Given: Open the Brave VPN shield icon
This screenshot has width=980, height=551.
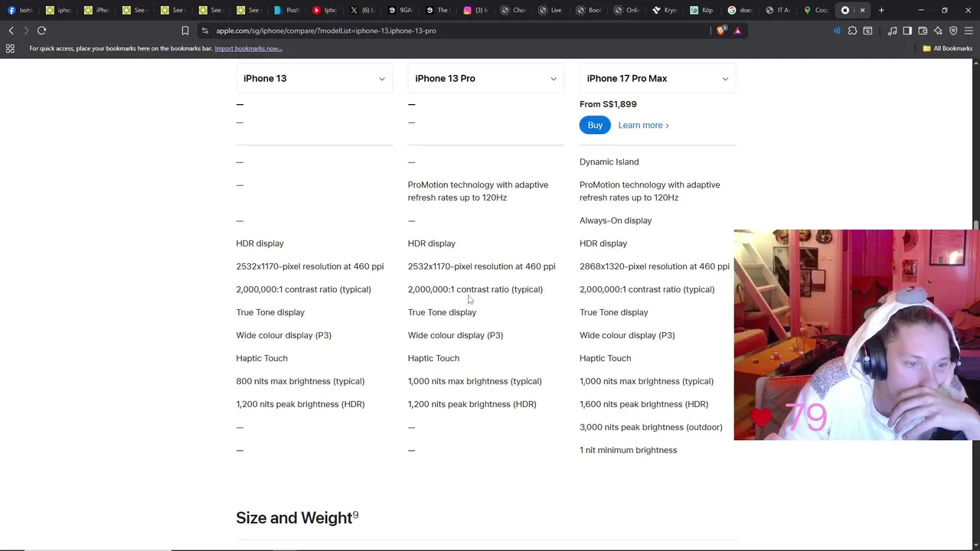Looking at the screenshot, I should (953, 31).
